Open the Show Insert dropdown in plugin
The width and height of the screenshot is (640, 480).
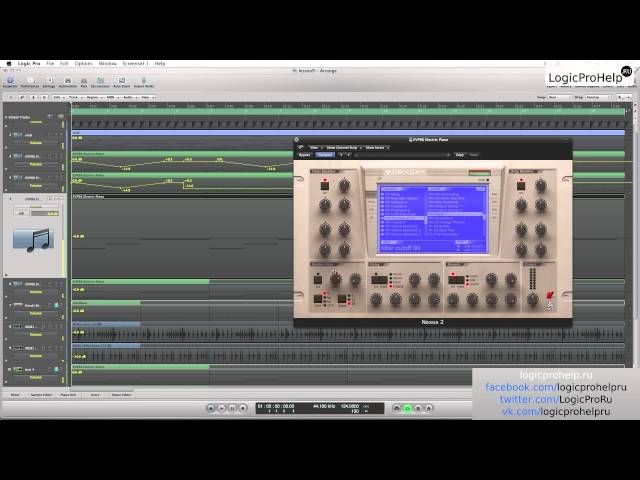376,147
